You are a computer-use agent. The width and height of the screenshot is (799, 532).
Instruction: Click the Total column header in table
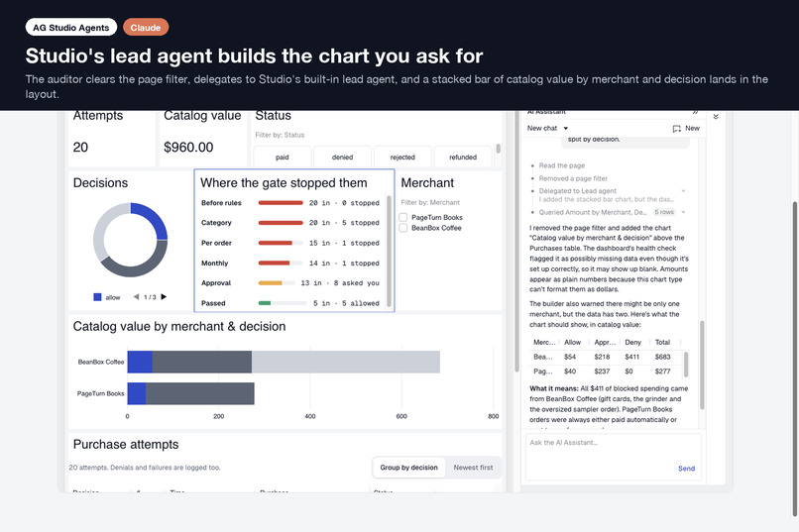[x=662, y=342]
